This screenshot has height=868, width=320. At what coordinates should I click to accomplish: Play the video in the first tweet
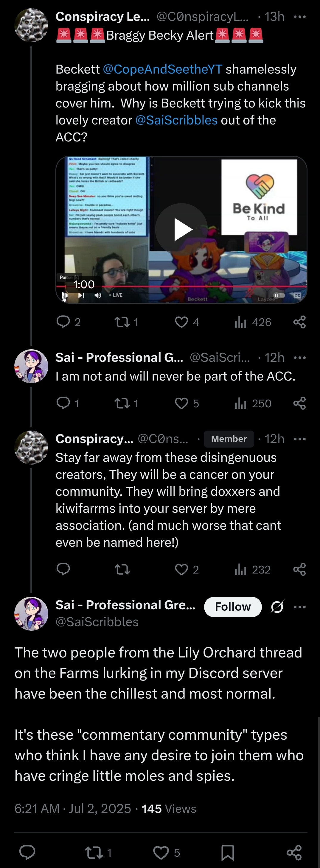point(181,229)
